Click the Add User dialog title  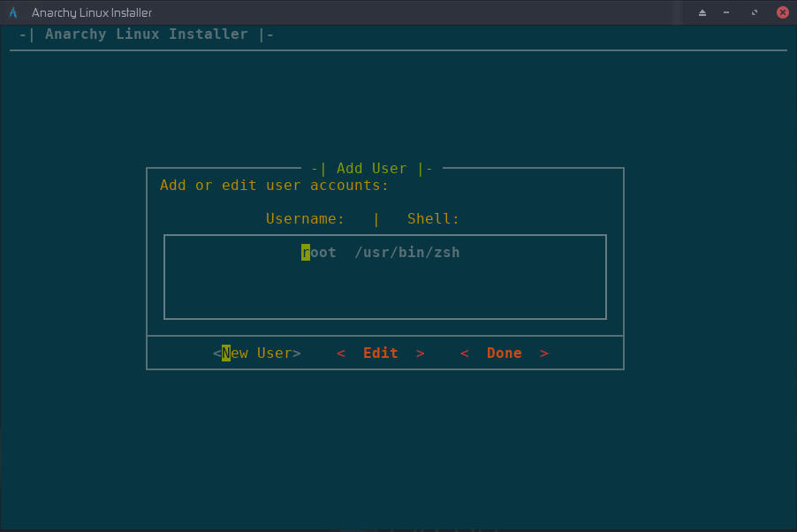[372, 168]
